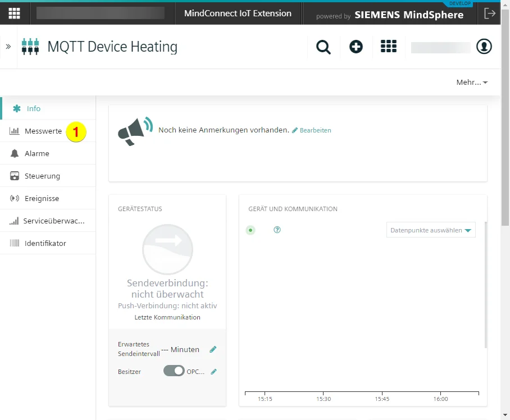Click the 15:45 timeline label
This screenshot has width=510, height=420.
(382, 399)
